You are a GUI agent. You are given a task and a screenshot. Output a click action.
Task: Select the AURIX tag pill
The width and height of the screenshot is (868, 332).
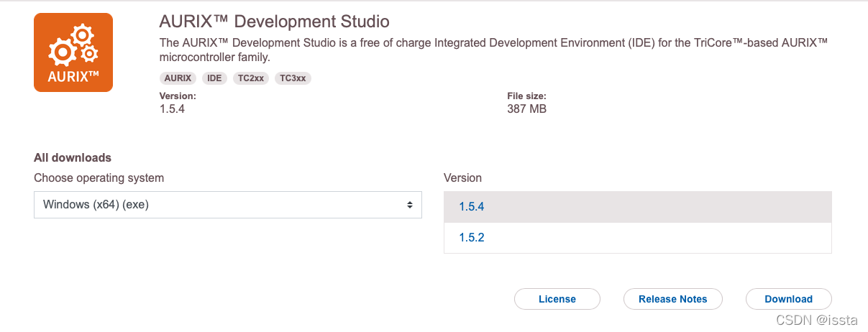[178, 78]
